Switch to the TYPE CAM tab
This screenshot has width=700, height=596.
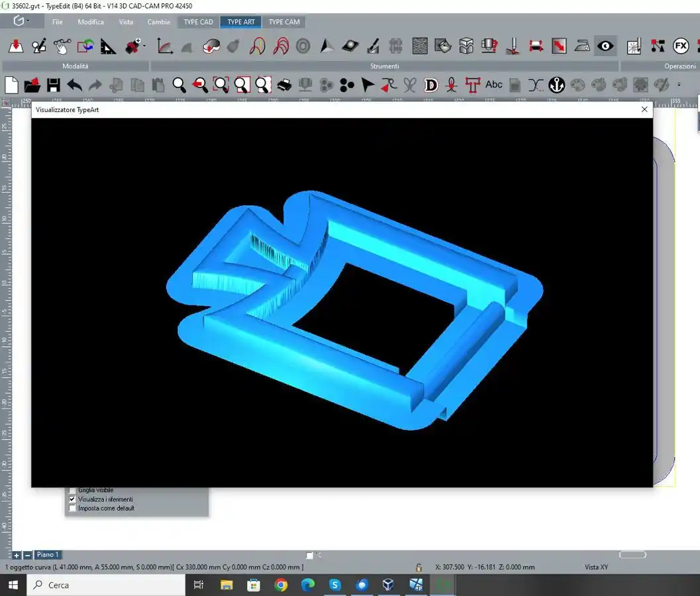[284, 22]
